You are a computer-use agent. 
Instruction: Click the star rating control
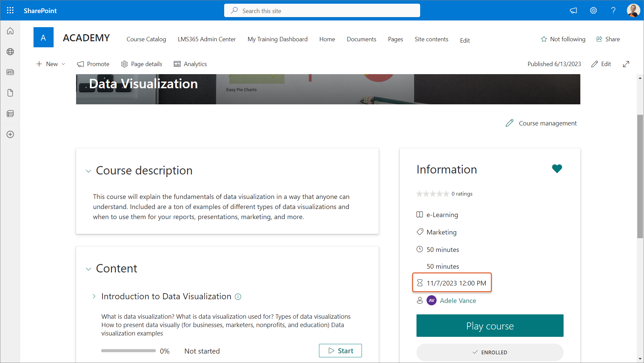coord(432,194)
